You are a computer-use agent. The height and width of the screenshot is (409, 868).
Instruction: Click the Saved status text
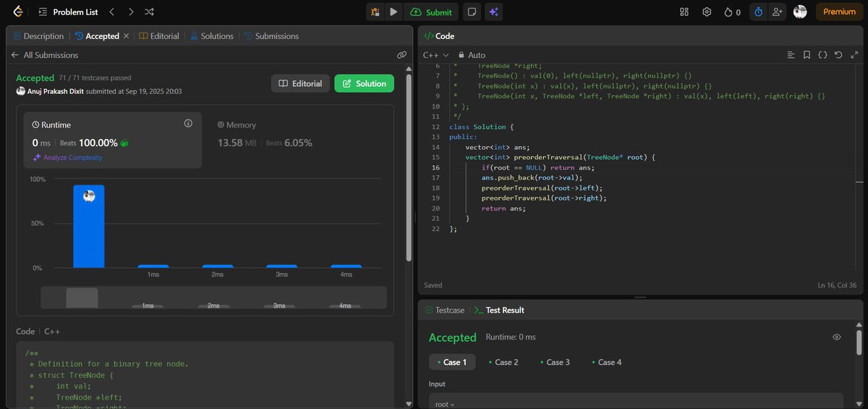tap(433, 285)
